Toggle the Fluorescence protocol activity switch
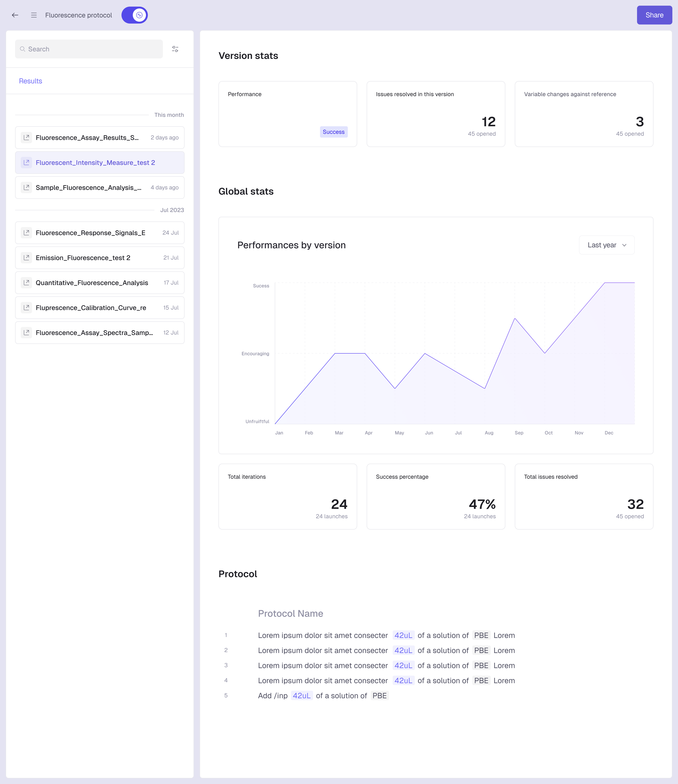The image size is (678, 784). point(135,15)
